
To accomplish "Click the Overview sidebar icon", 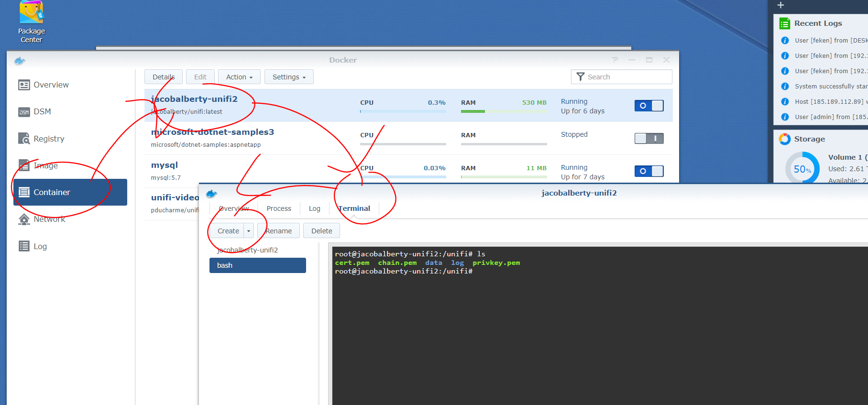I will coord(24,85).
